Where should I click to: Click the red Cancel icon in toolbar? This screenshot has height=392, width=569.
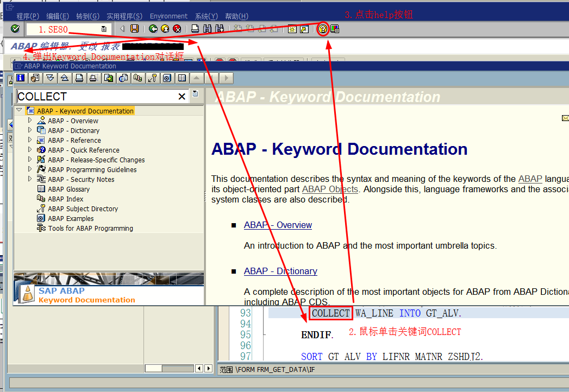pos(177,29)
